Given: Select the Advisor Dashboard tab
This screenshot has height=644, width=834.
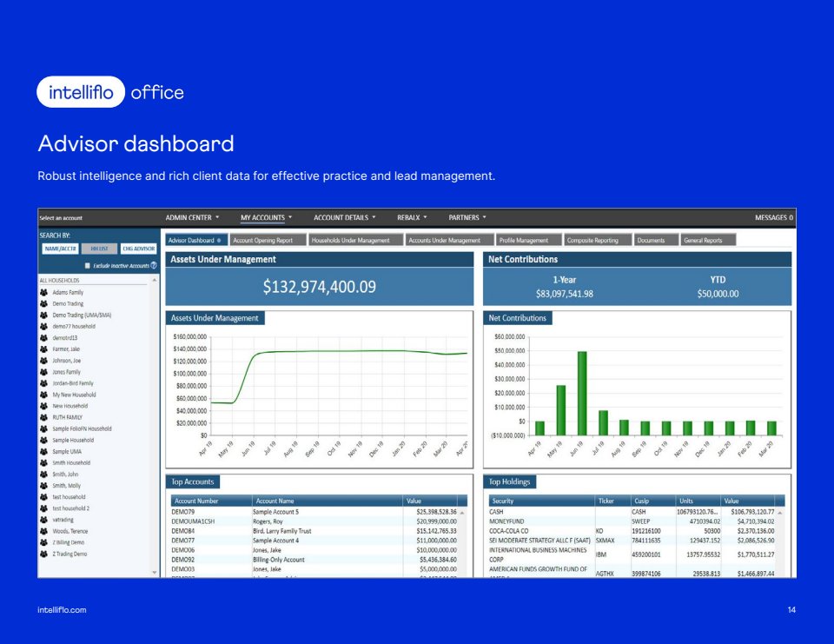Looking at the screenshot, I should (x=195, y=240).
